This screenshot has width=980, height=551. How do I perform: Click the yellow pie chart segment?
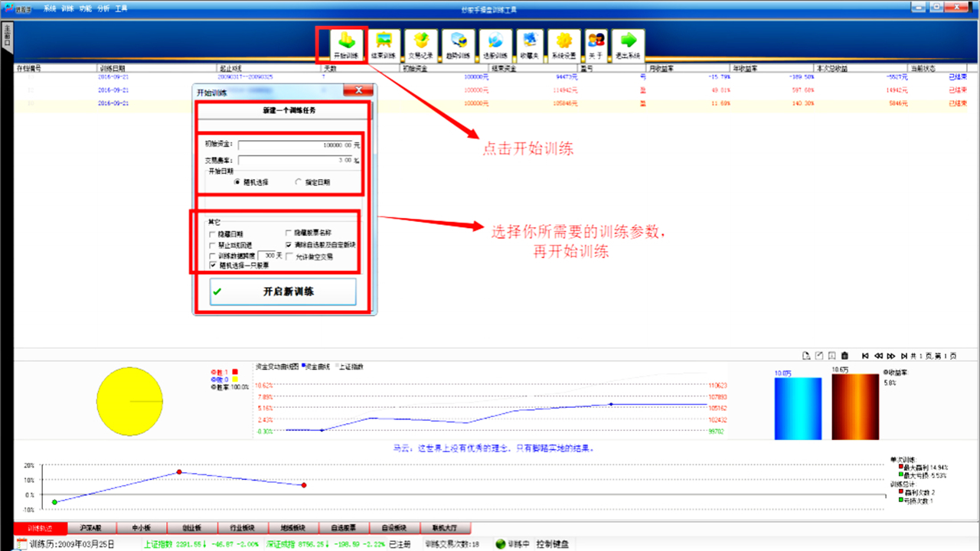[129, 401]
